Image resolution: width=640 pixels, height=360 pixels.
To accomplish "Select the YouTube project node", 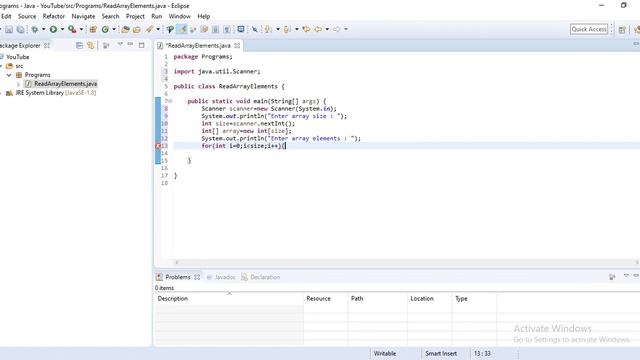I will 17,57.
